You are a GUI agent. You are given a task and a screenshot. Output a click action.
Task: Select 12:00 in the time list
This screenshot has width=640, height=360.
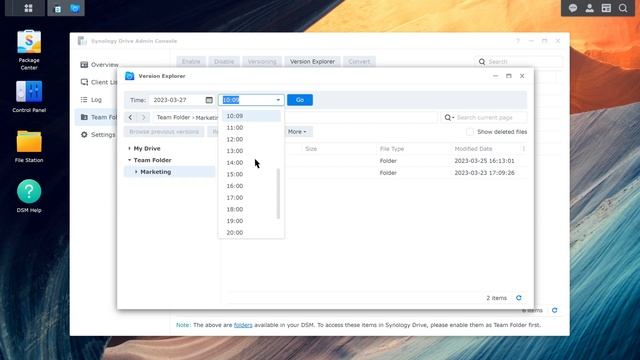tap(251, 139)
